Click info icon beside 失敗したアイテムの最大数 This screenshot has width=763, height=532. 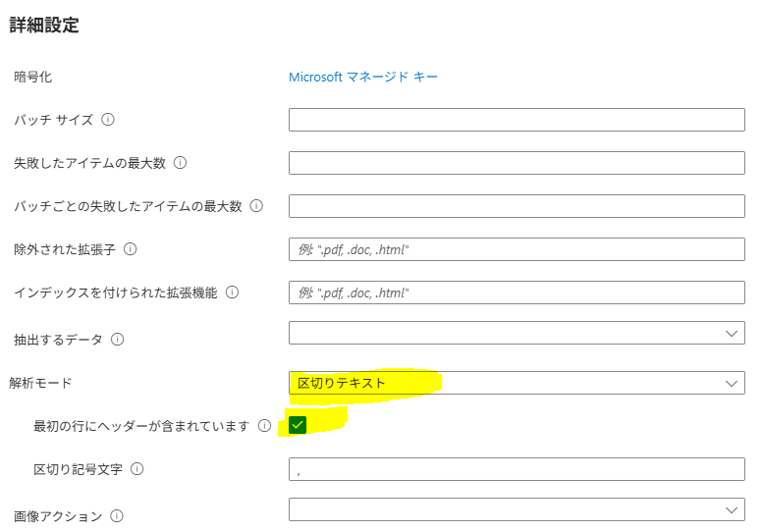point(180,163)
